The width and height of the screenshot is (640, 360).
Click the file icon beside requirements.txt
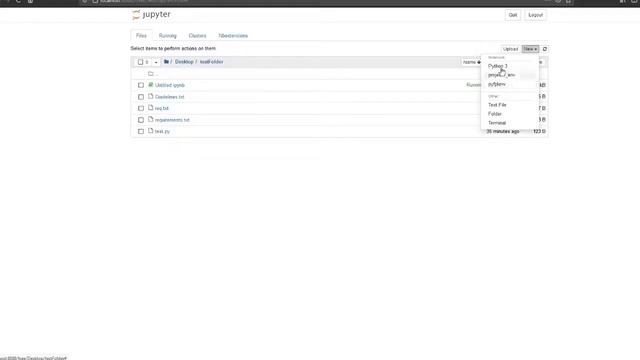click(151, 120)
